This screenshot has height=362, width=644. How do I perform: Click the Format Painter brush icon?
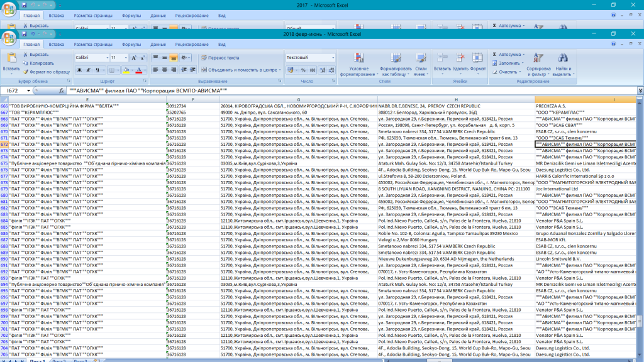26,72
